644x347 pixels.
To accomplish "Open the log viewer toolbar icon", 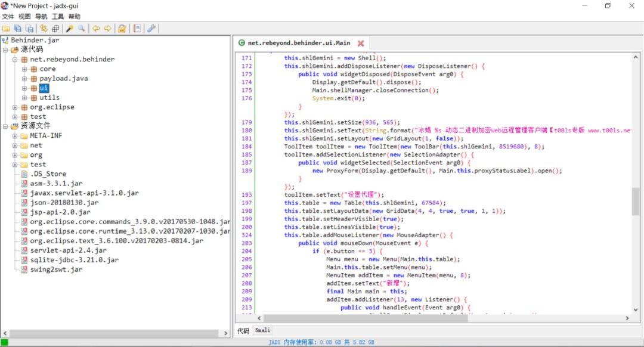I will coord(138,29).
